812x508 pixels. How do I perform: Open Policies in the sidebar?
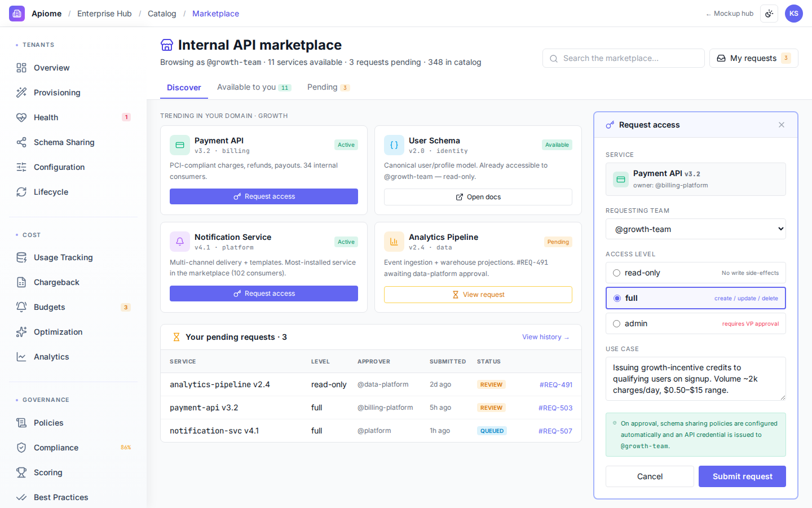click(x=73, y=423)
